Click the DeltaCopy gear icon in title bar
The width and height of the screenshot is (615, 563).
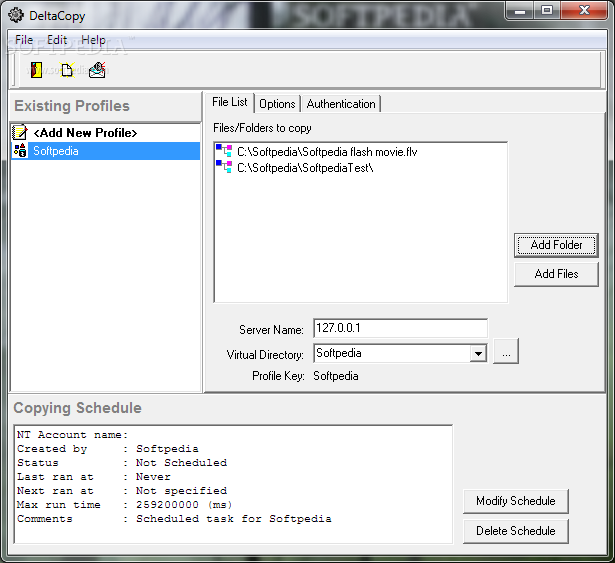(x=16, y=15)
